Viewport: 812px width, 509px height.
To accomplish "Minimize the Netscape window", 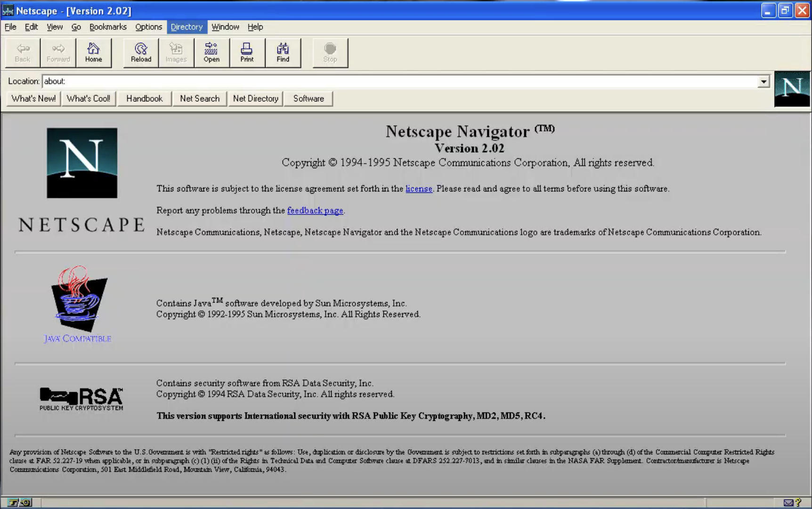I will coord(768,10).
